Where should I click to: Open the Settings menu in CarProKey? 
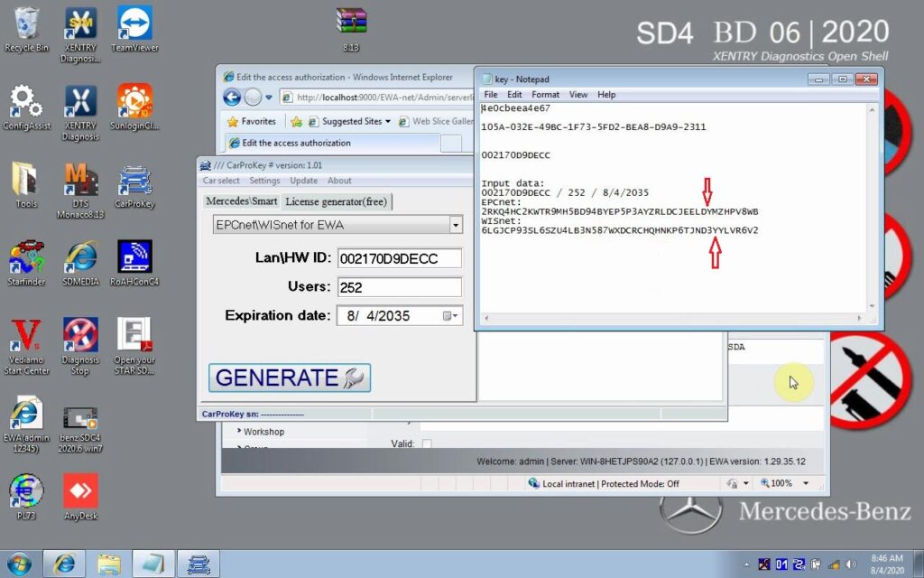264,181
